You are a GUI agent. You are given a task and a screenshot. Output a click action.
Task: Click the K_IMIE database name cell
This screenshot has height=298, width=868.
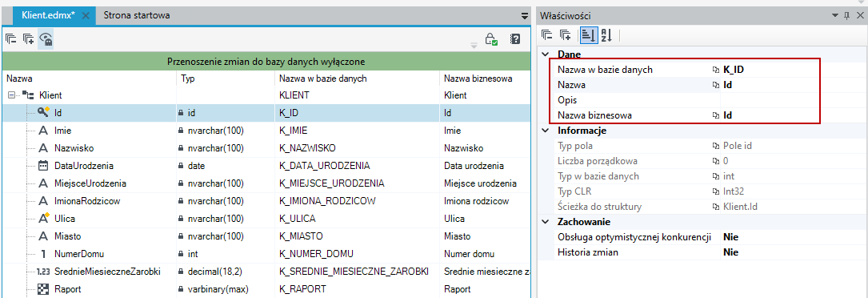pyautogui.click(x=357, y=131)
